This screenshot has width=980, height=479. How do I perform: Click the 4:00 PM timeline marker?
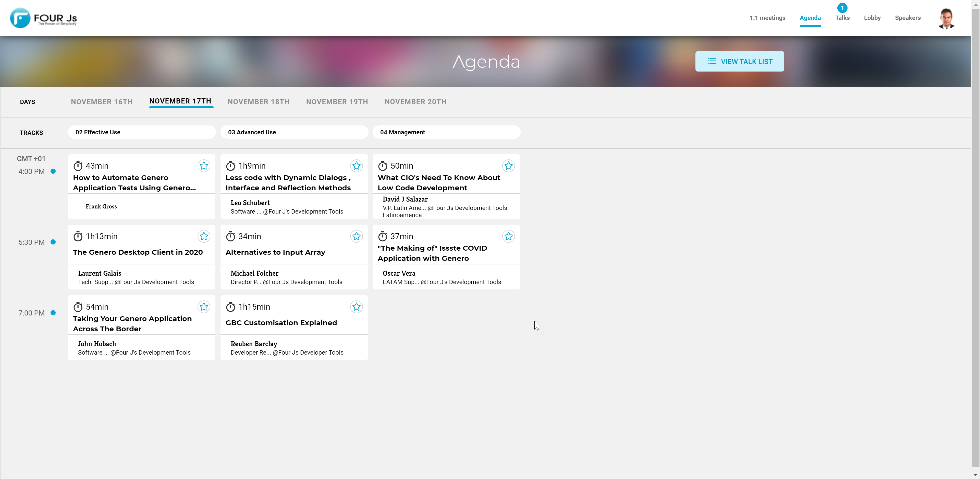(x=53, y=171)
